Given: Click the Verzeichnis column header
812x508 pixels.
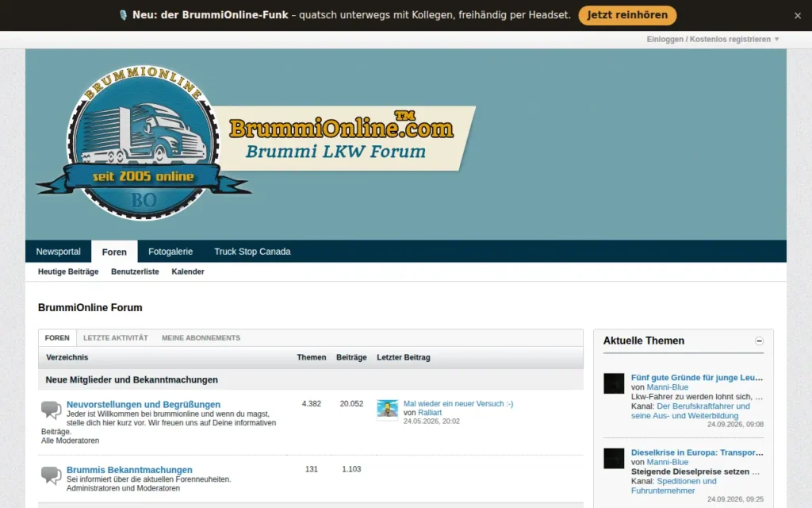Looking at the screenshot, I should click(67, 358).
